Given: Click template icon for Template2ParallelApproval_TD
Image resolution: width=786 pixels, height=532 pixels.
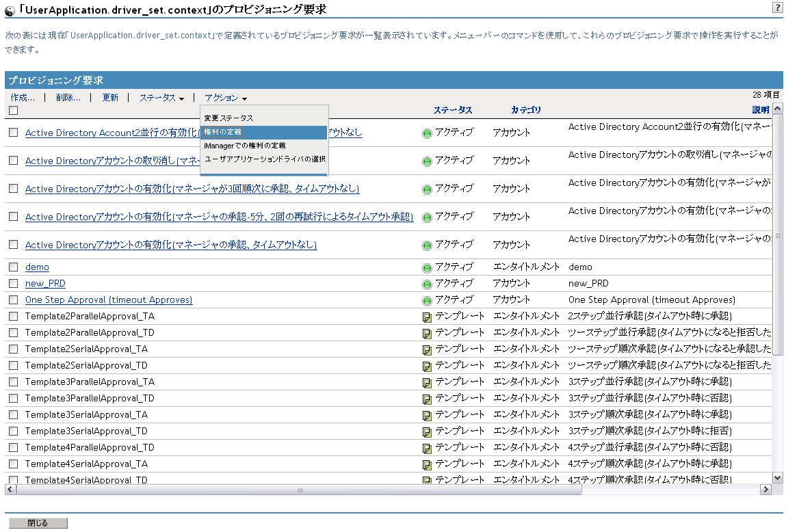Looking at the screenshot, I should [x=427, y=334].
